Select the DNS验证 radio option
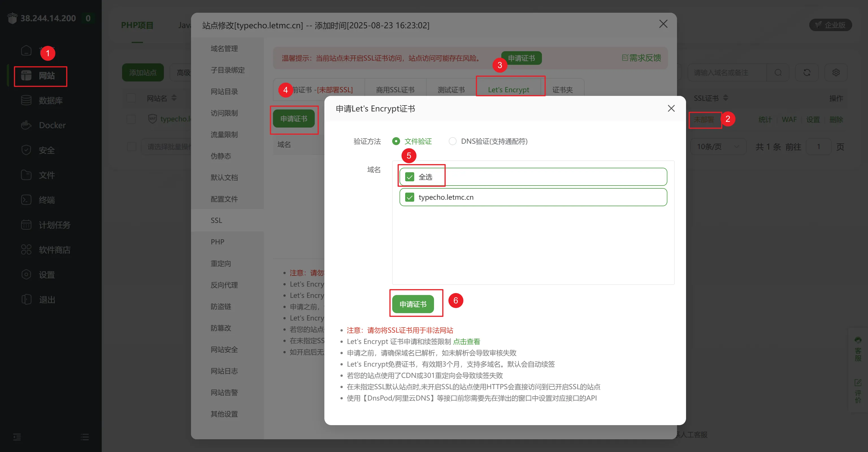This screenshot has height=452, width=868. (x=452, y=141)
